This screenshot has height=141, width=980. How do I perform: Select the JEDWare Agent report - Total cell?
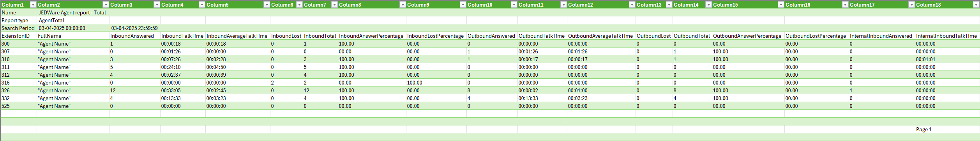73,12
